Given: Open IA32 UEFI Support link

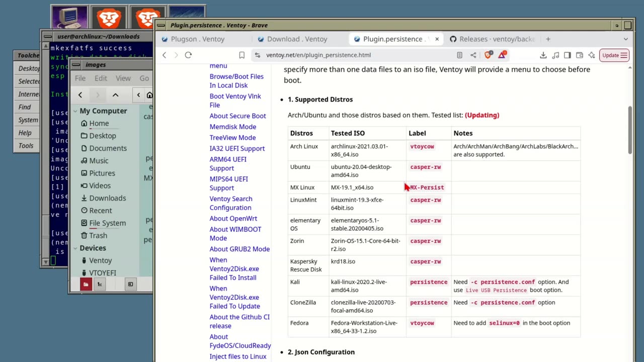Looking at the screenshot, I should coord(237,148).
